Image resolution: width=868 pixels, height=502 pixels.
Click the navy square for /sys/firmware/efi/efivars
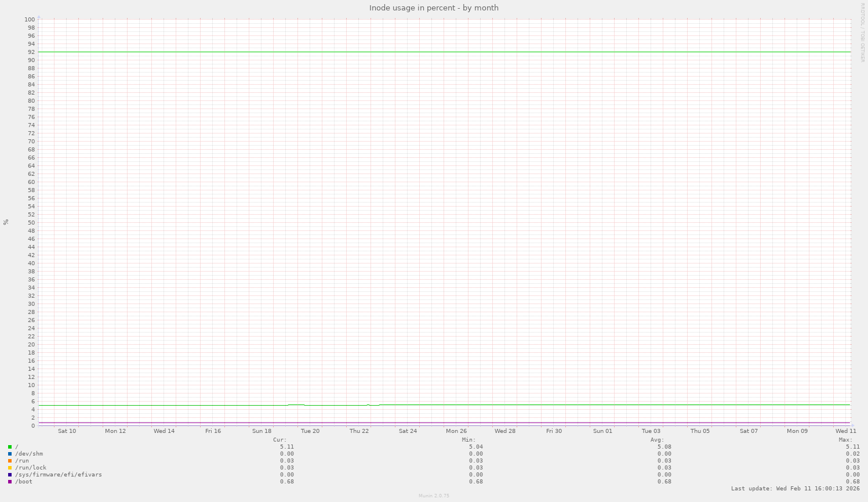[9, 474]
